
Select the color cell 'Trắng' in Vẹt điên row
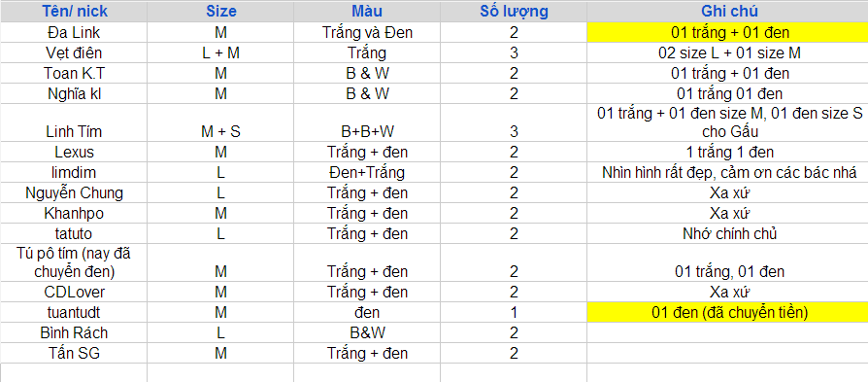click(x=367, y=53)
